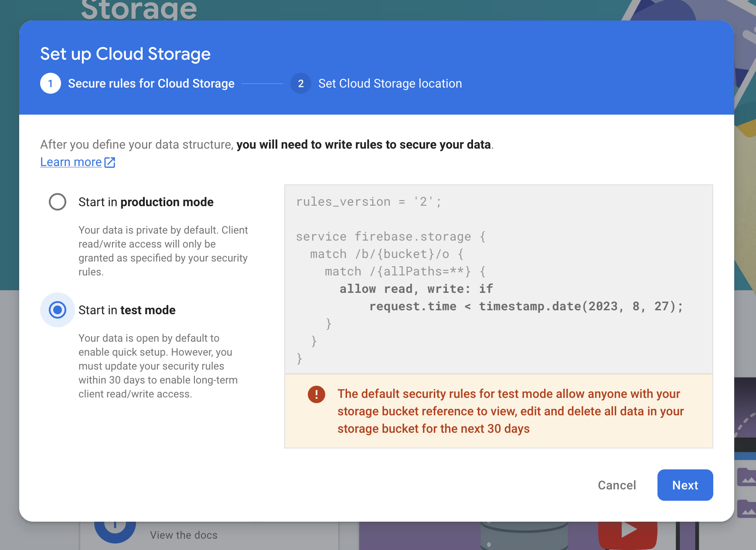Screen dimensions: 756x550
Task: Click the request.time timestamp line
Action: 526,306
